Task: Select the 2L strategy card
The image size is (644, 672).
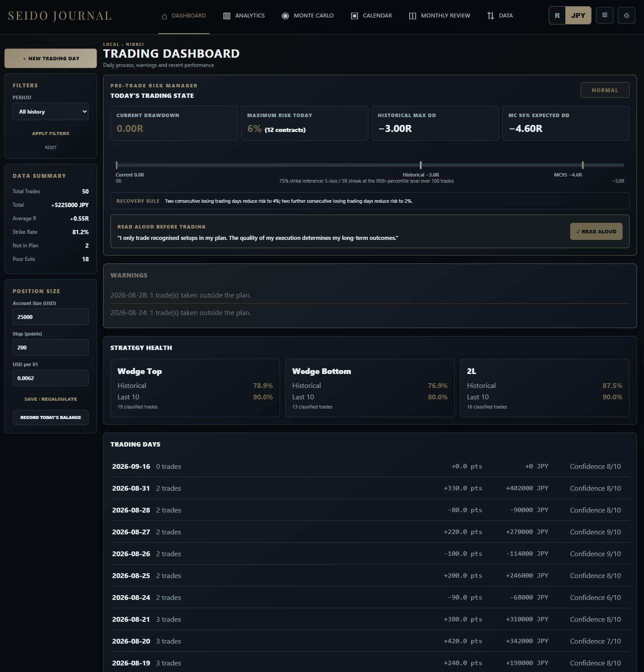Action: tap(545, 388)
